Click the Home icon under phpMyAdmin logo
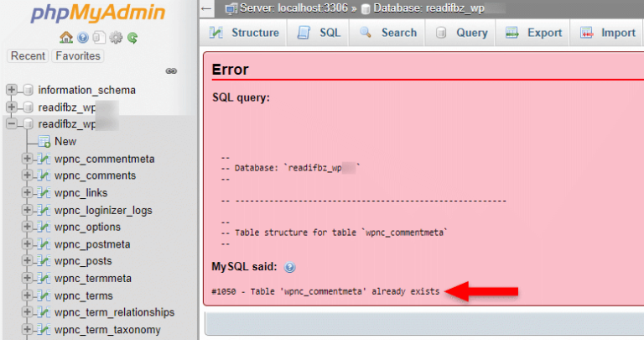 click(65, 38)
